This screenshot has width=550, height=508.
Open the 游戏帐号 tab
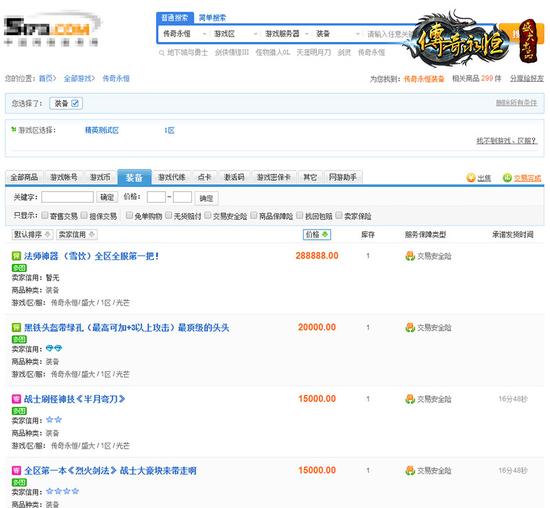(64, 178)
